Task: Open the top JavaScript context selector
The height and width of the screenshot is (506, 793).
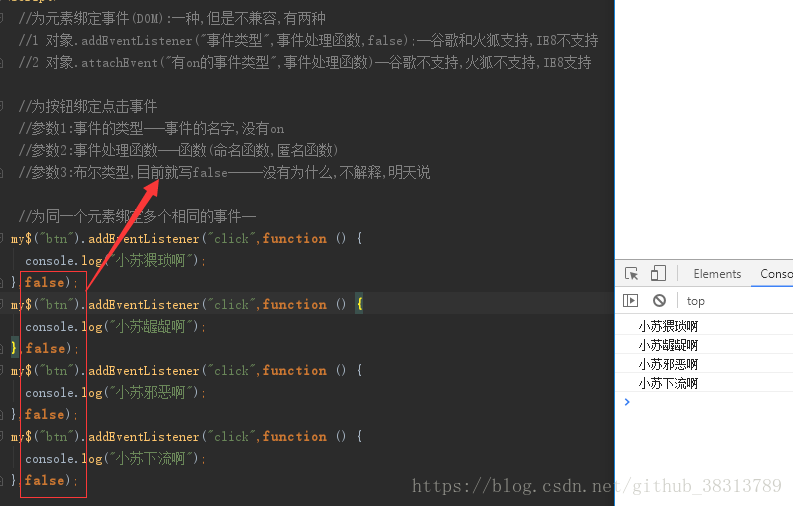Action: pyautogui.click(x=696, y=301)
